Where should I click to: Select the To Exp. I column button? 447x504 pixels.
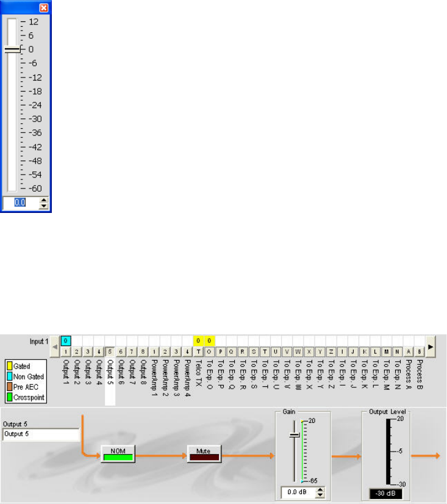[342, 351]
